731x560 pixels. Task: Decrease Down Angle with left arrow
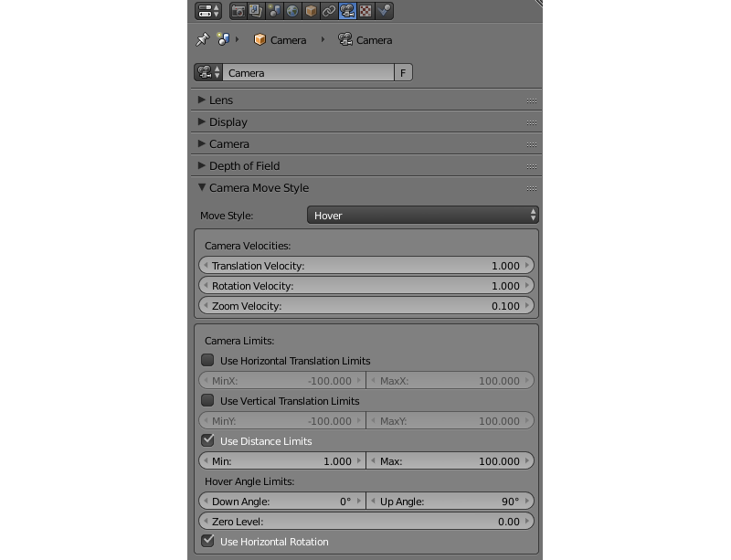click(207, 501)
